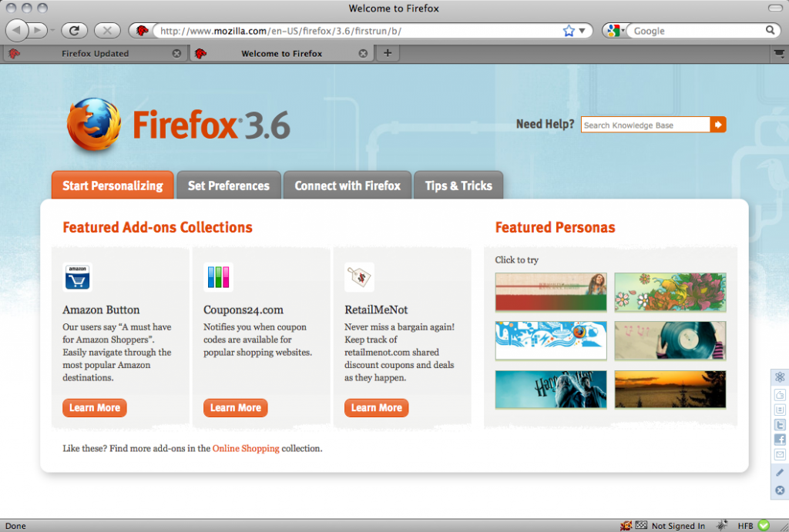Click the email envelope icon in side widget
Viewport: 789px width, 532px height.
[x=780, y=454]
